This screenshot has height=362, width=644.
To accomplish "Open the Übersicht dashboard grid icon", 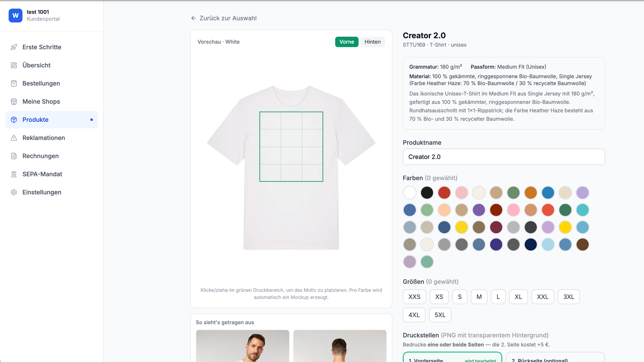I will 14,65.
